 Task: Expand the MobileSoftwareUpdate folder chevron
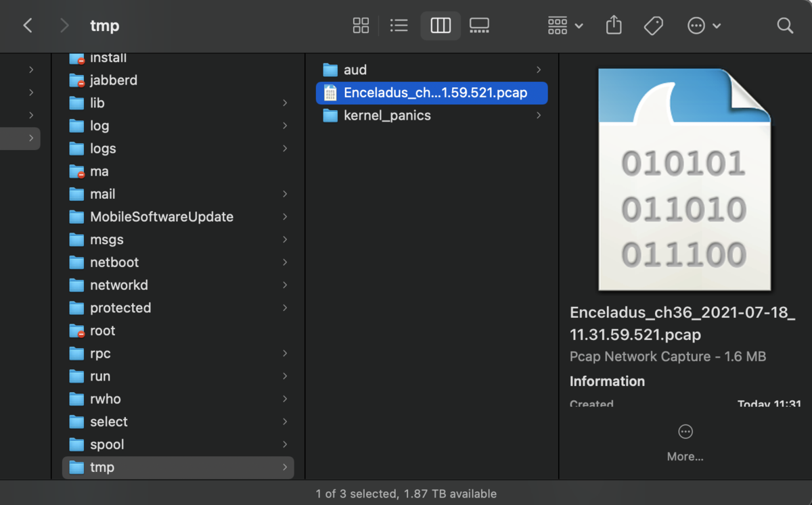(285, 217)
